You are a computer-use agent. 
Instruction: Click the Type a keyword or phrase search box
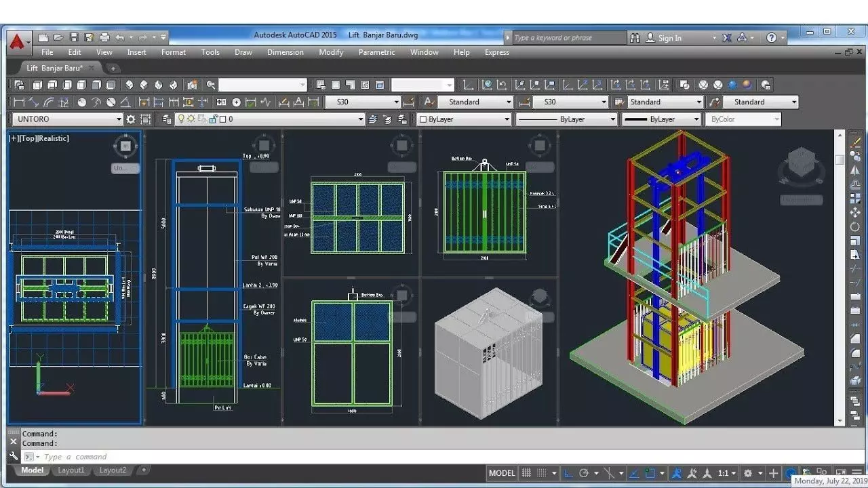568,38
